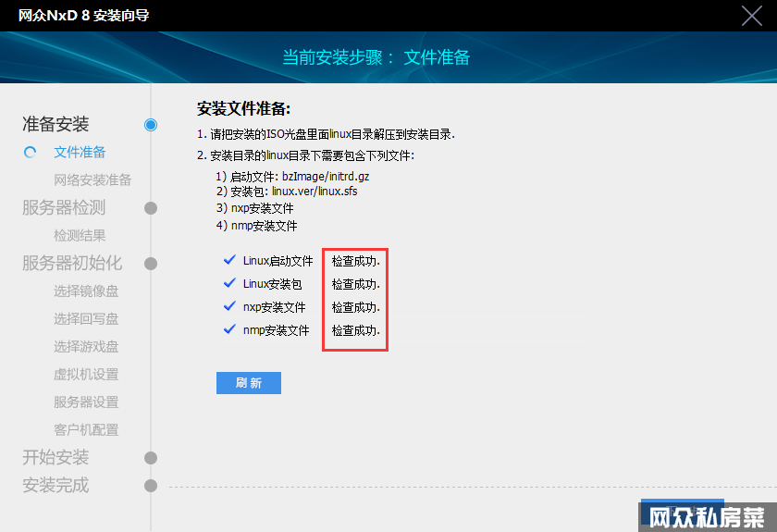
Task: Click the bzImage/initrd.gz startup file line
Action: [292, 177]
